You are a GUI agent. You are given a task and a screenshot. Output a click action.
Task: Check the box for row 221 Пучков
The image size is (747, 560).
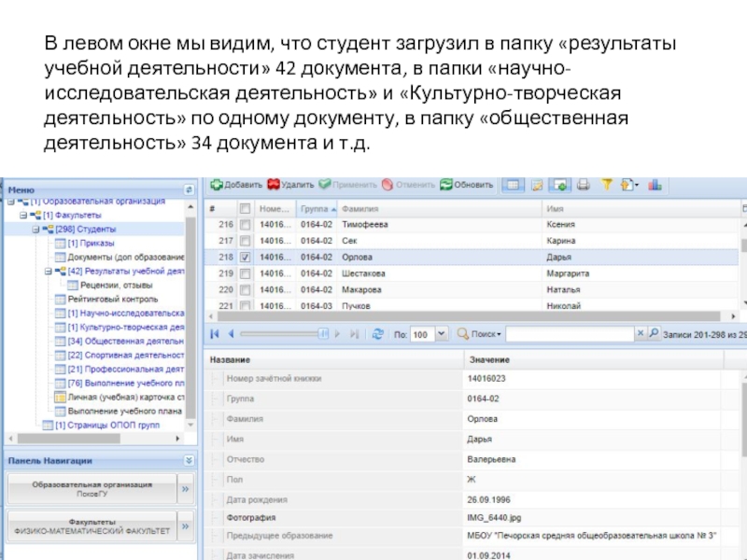point(245,305)
